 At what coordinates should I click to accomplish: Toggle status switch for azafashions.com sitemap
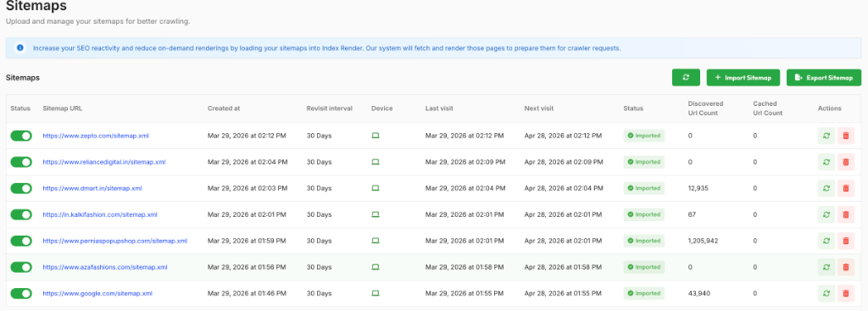pyautogui.click(x=21, y=267)
